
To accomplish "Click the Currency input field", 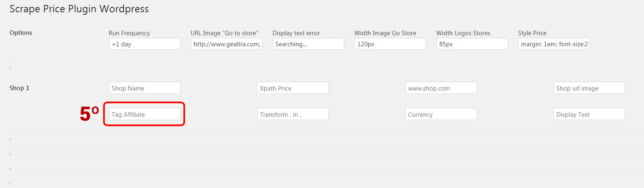I will (441, 114).
